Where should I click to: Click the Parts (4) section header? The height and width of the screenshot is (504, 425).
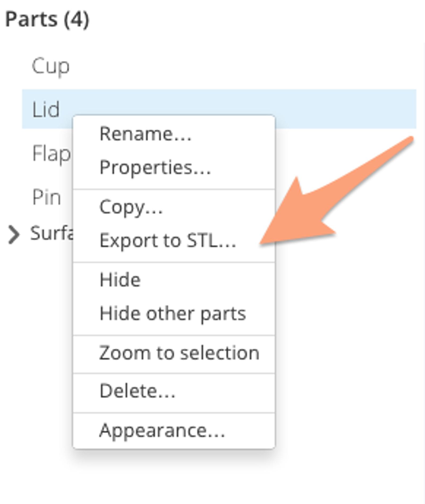(x=47, y=20)
